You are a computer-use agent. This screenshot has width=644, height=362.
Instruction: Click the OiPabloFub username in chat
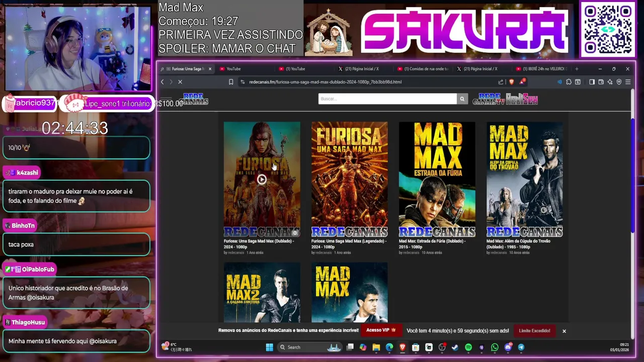38,269
